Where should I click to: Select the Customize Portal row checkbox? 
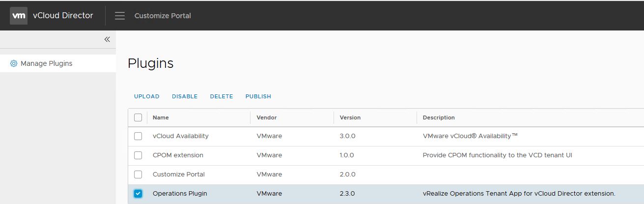138,175
